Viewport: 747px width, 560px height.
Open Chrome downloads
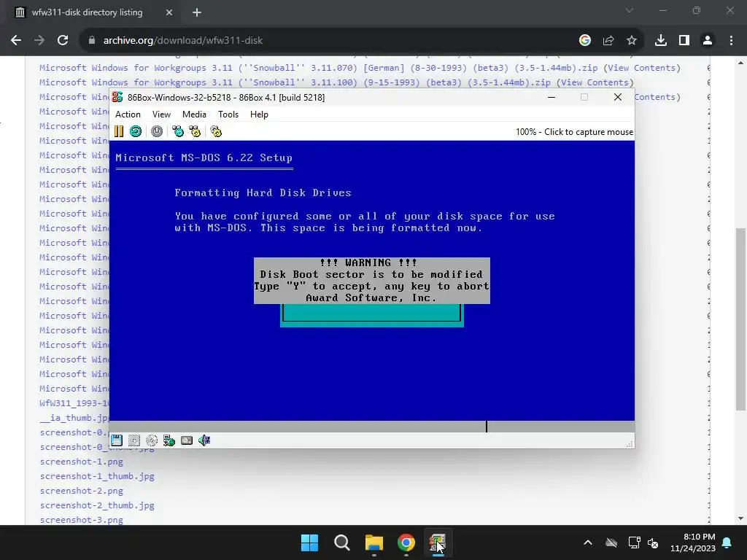pyautogui.click(x=661, y=41)
